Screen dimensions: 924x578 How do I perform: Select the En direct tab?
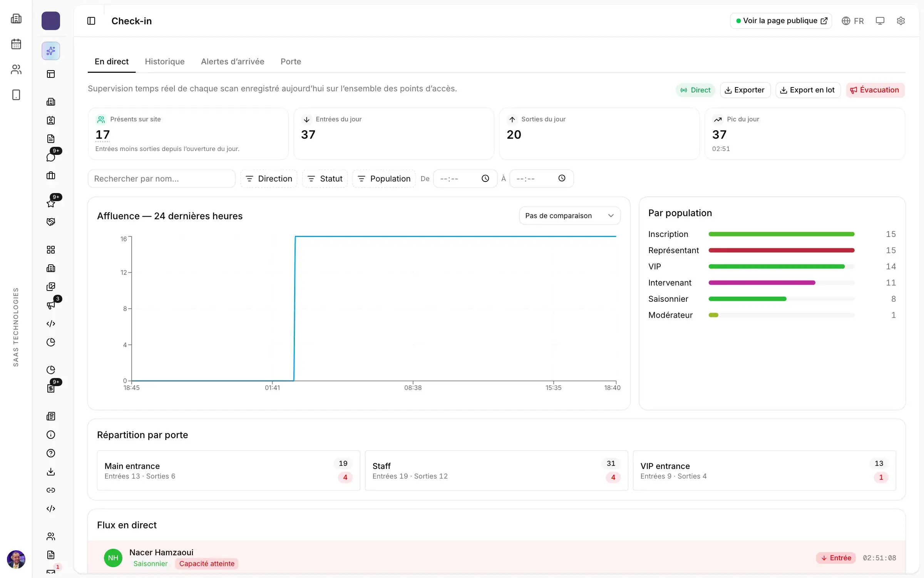pos(112,62)
